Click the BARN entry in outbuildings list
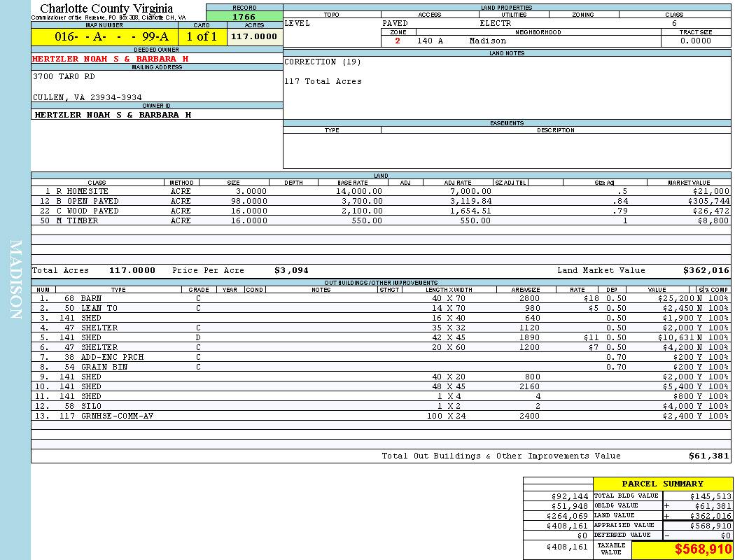The width and height of the screenshot is (735, 560). pos(91,298)
